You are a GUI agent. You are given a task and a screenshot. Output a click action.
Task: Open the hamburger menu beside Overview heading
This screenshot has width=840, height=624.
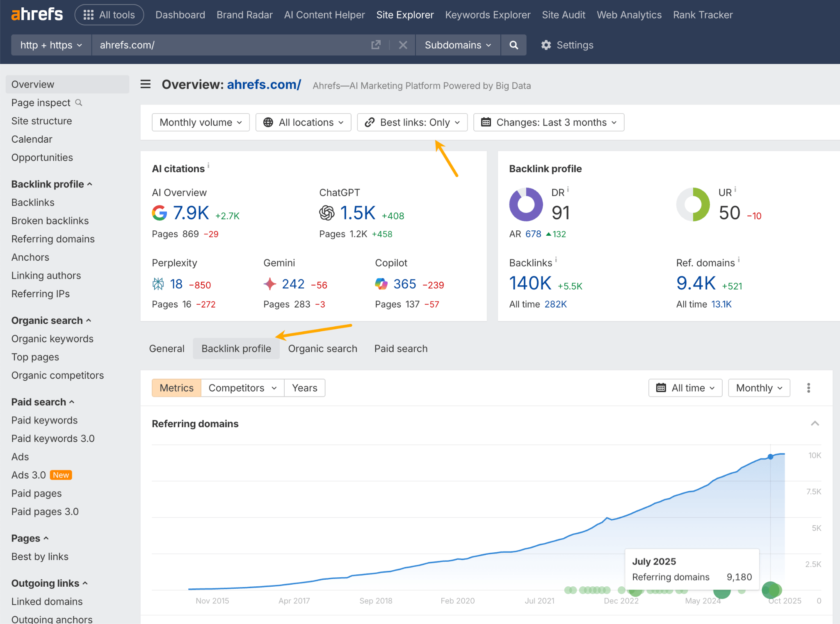(145, 84)
